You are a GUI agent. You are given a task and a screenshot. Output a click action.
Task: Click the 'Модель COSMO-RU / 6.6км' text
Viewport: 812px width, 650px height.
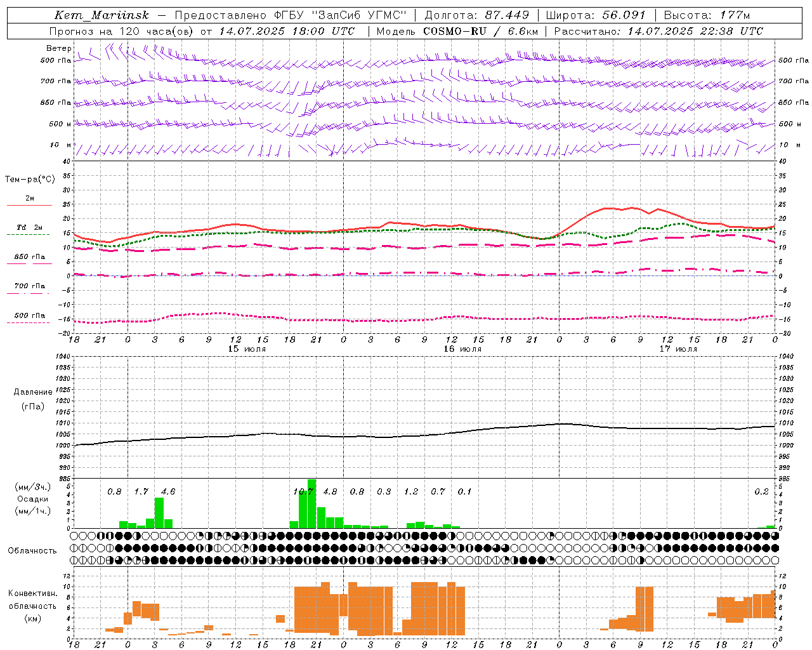point(457,31)
